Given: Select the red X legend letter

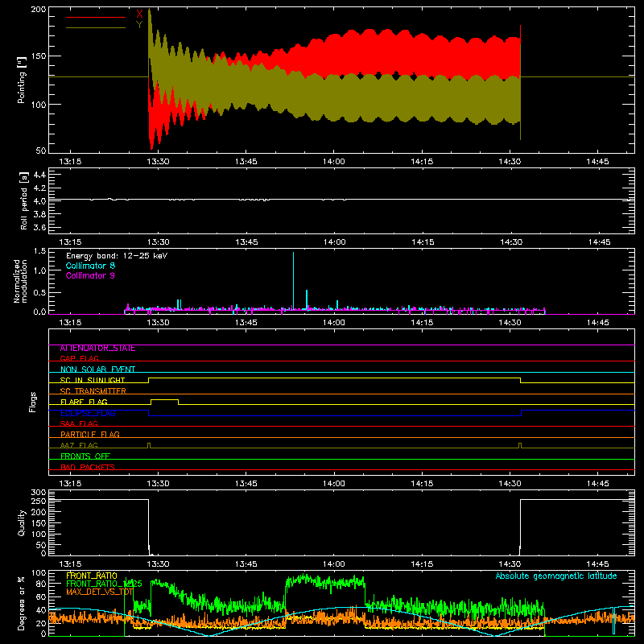Looking at the screenshot, I should point(139,14).
